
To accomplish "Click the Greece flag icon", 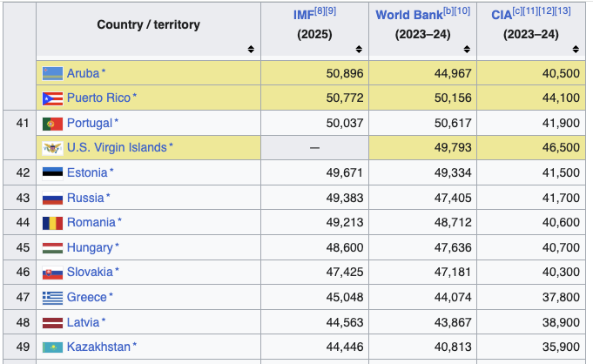I will click(x=52, y=298).
